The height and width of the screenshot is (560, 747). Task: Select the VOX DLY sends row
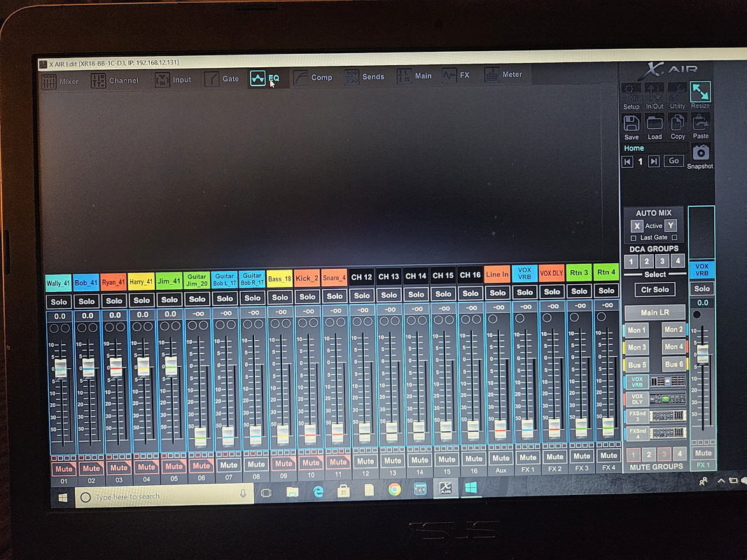pos(655,398)
